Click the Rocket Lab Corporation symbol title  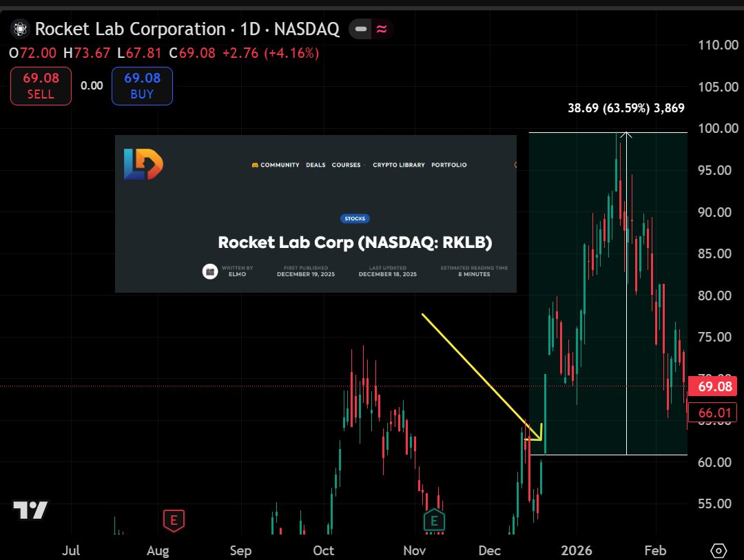[x=187, y=29]
